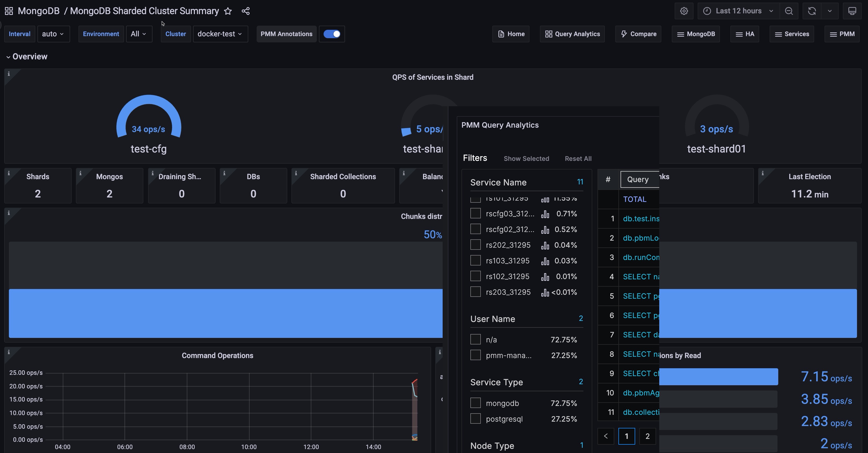Show info icon on Sharded Collections panel
The width and height of the screenshot is (868, 453).
[x=296, y=173]
